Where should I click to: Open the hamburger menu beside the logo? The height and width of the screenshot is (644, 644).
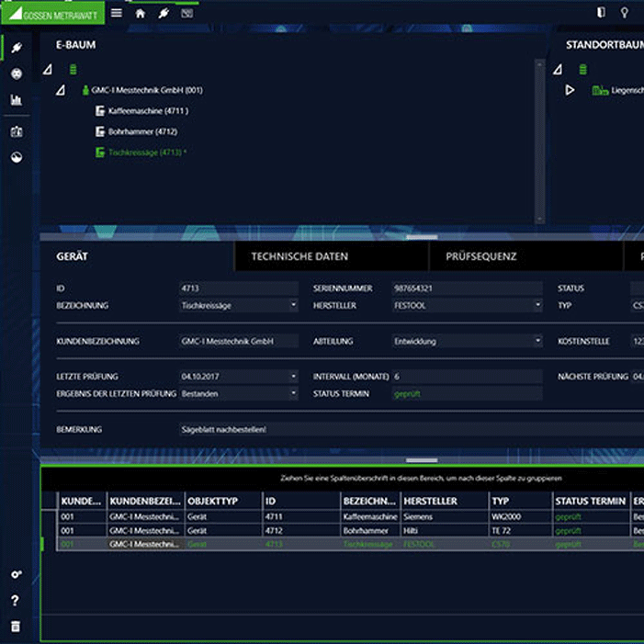click(117, 13)
